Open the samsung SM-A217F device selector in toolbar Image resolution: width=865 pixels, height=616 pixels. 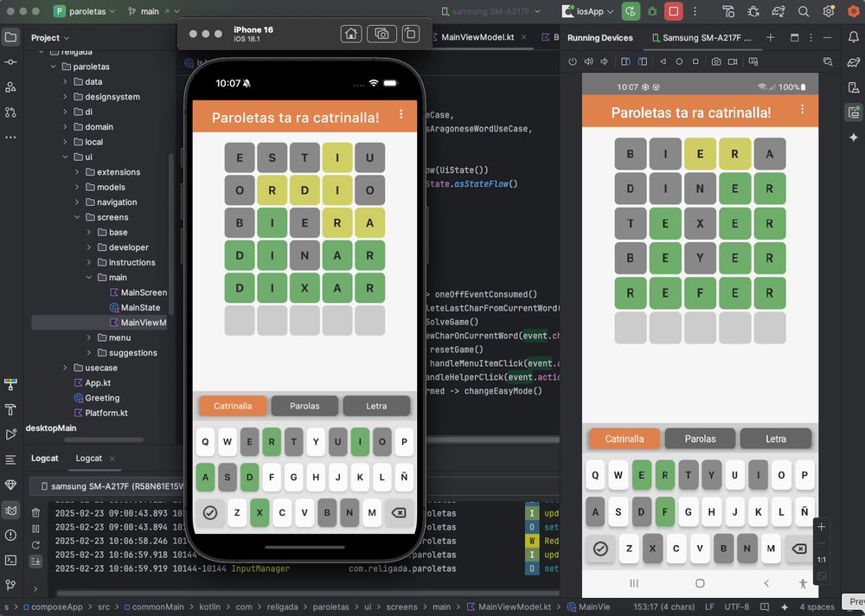pyautogui.click(x=491, y=11)
